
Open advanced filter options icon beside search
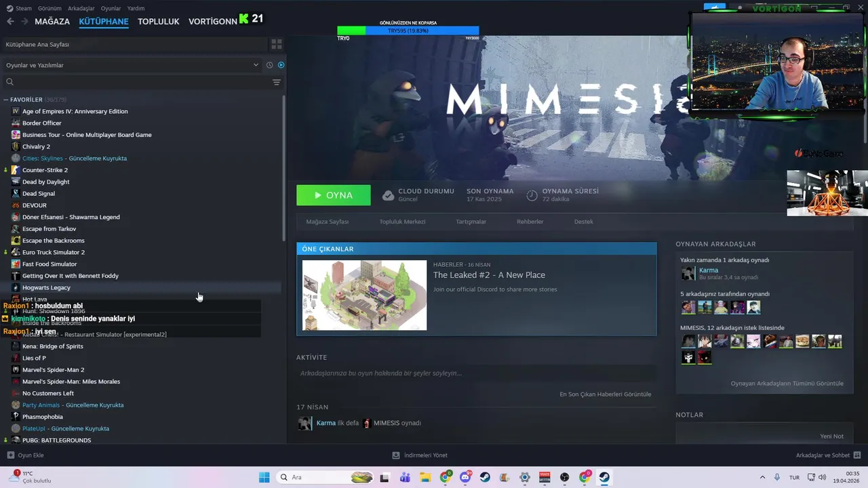277,82
